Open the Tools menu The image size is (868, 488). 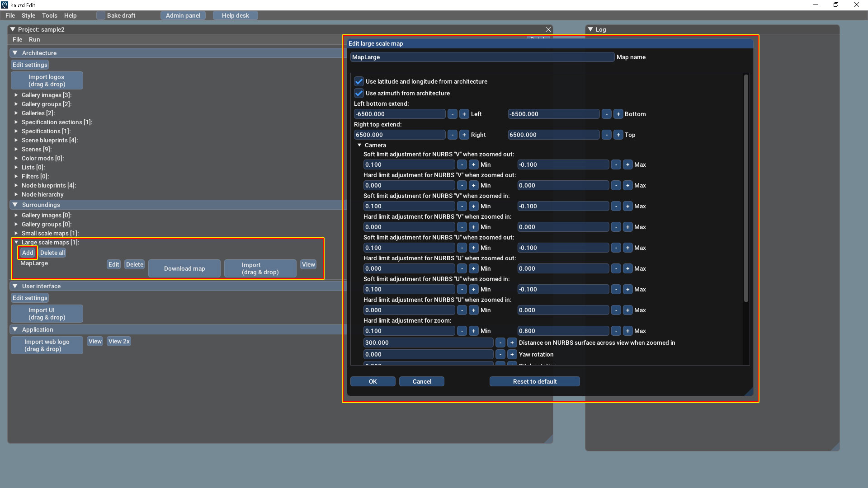[x=49, y=15]
